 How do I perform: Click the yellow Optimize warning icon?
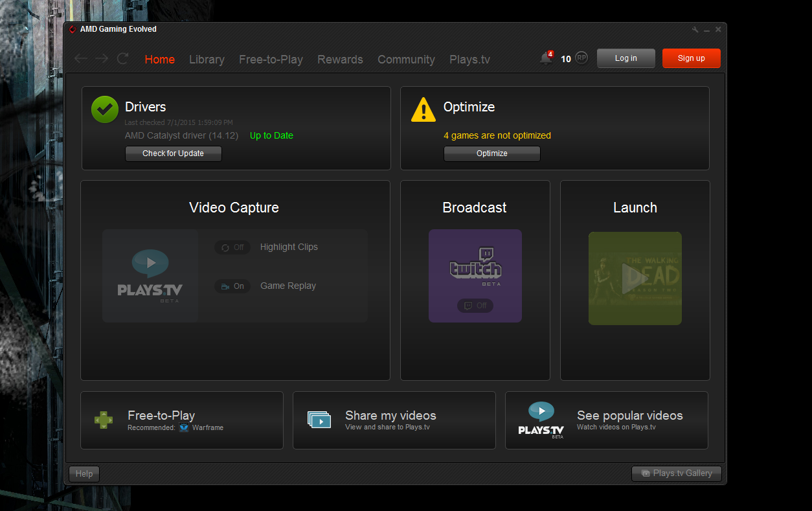[423, 109]
